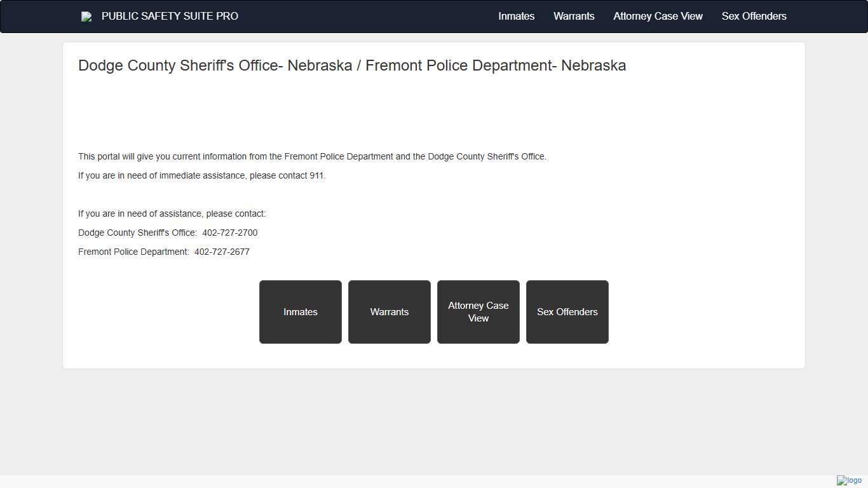The width and height of the screenshot is (868, 488).
Task: Click the Fremont Police phone number 402-727-2677
Action: pyautogui.click(x=222, y=252)
